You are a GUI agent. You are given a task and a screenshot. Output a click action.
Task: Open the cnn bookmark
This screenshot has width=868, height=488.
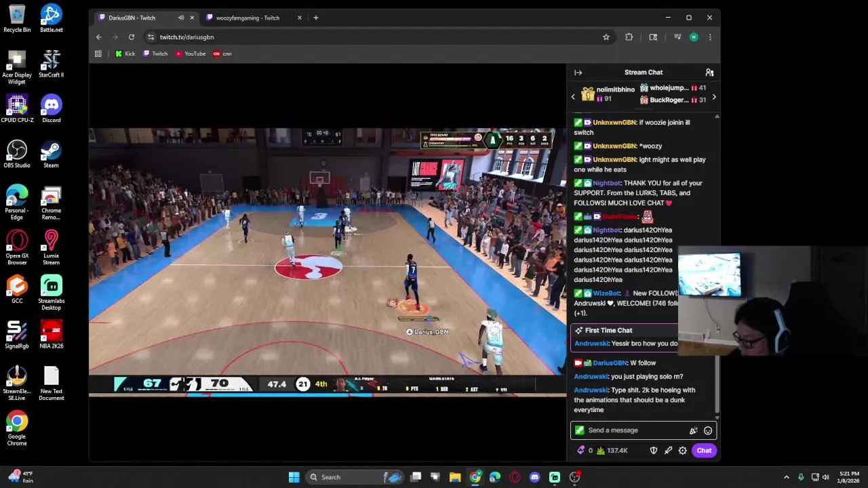[x=222, y=54]
